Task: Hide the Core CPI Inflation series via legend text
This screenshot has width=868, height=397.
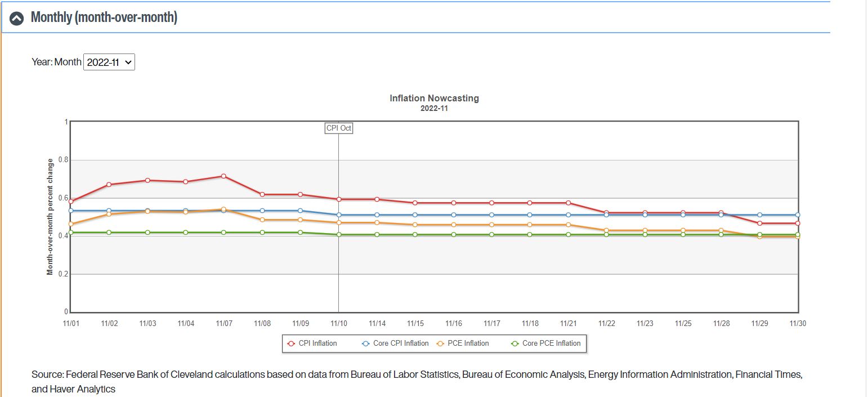Action: (401, 344)
